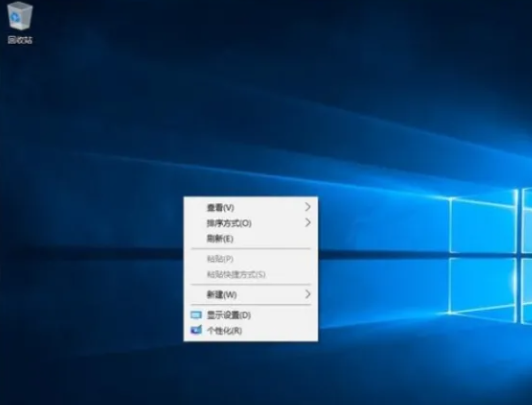This screenshot has width=532, height=405.
Task: Open 显示设置(D) display settings
Action: point(251,315)
